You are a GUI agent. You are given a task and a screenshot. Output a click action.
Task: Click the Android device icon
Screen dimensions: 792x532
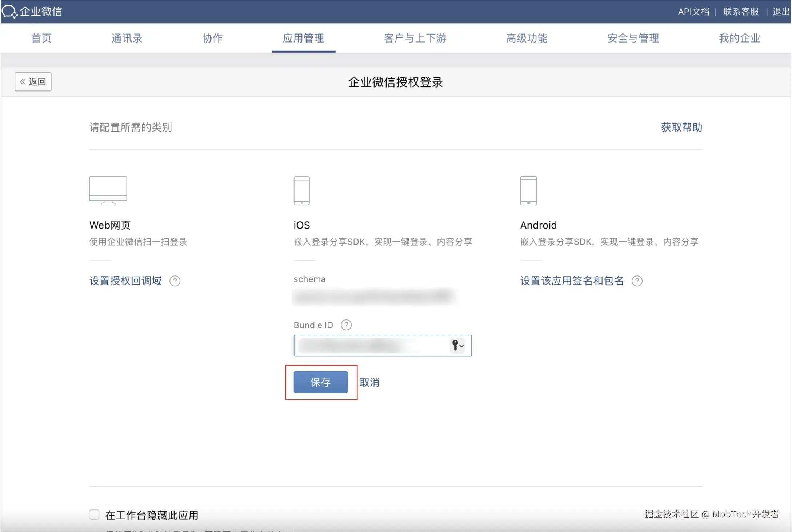(528, 191)
